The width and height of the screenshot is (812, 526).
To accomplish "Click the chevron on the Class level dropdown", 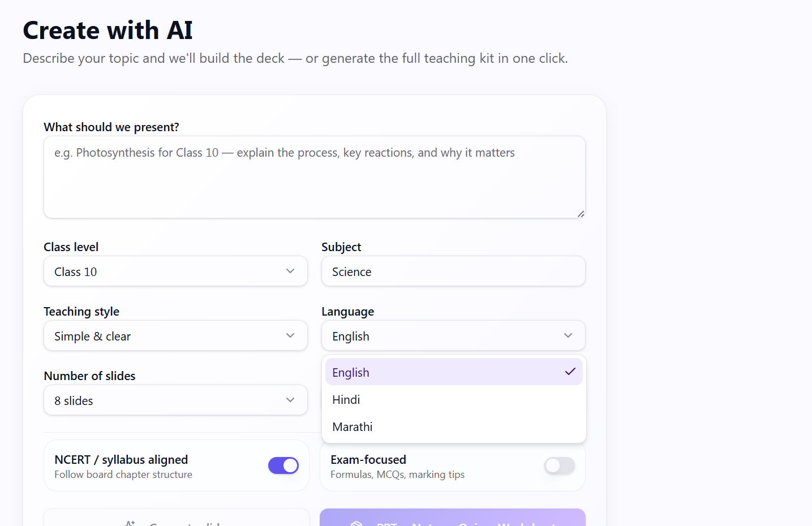I will (x=290, y=271).
